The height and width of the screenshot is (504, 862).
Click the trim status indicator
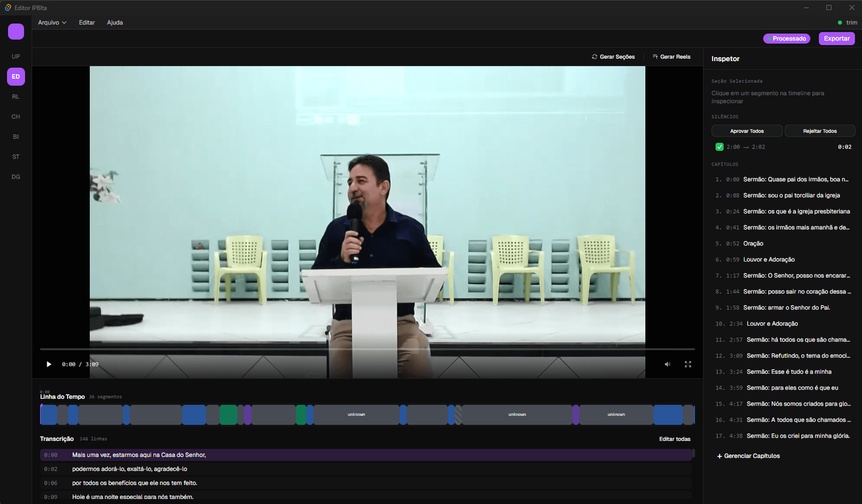tap(847, 23)
